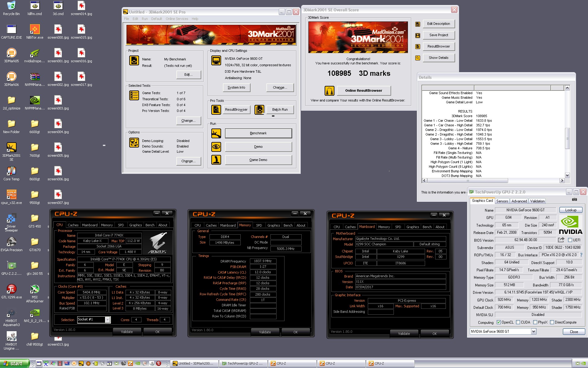
Task: Click the Details list horizontal scrollbar thumb
Action: tap(467, 181)
